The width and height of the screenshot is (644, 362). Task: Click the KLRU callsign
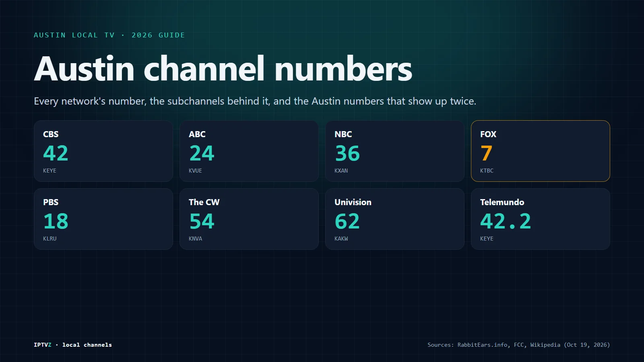click(x=50, y=239)
